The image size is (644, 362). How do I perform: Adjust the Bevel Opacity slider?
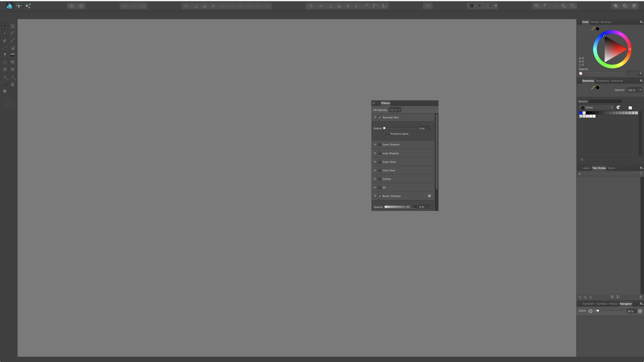tap(400, 207)
